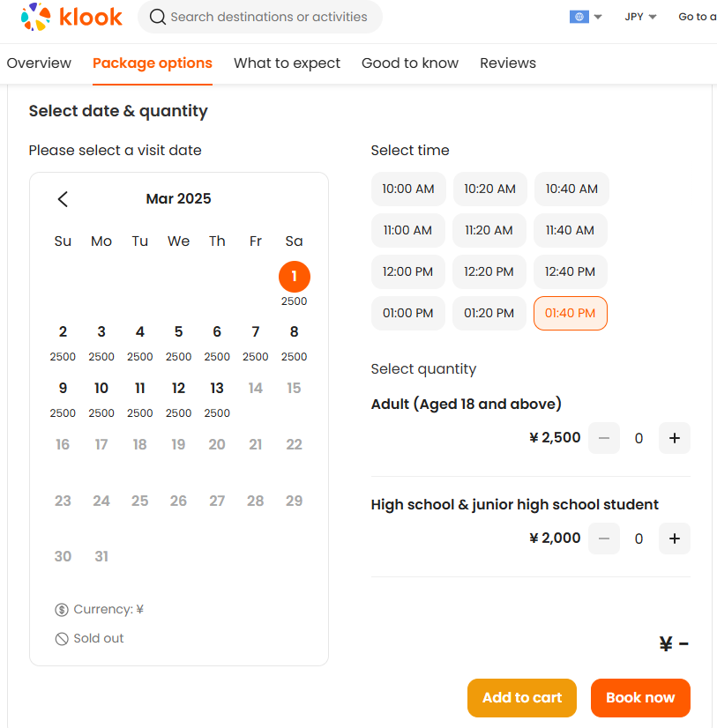Image resolution: width=717 pixels, height=728 pixels.
Task: Click the Book now button
Action: point(640,698)
